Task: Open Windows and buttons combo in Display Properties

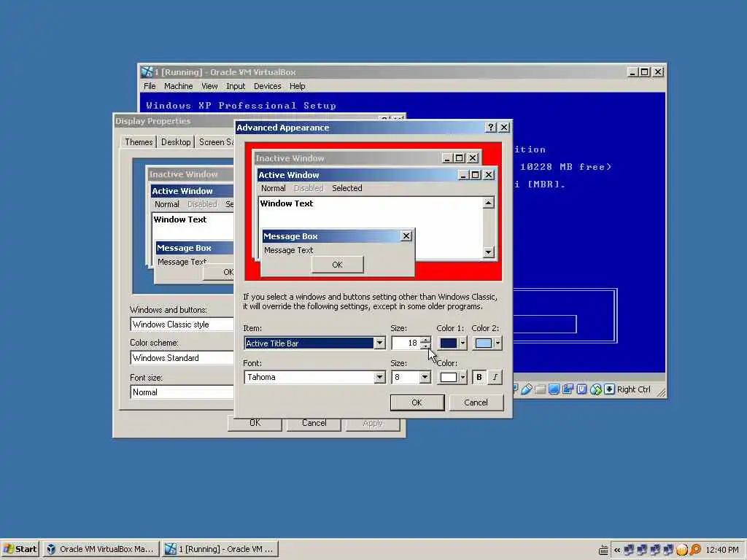Action: pyautogui.click(x=182, y=324)
